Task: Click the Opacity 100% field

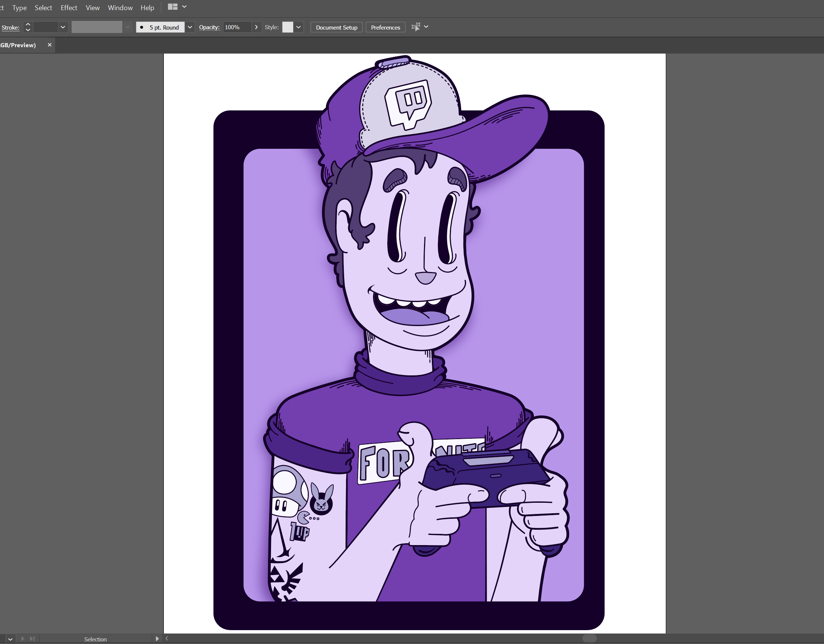Action: (237, 27)
